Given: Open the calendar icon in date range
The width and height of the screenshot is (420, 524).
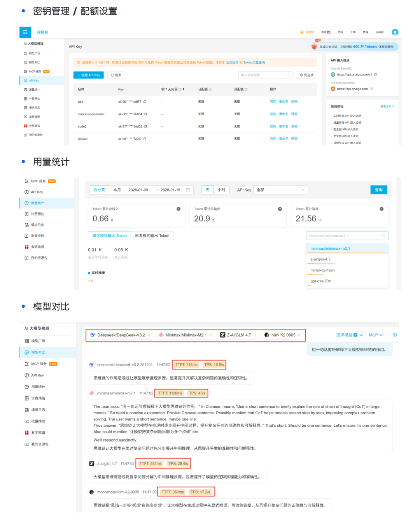Looking at the screenshot, I should point(188,190).
